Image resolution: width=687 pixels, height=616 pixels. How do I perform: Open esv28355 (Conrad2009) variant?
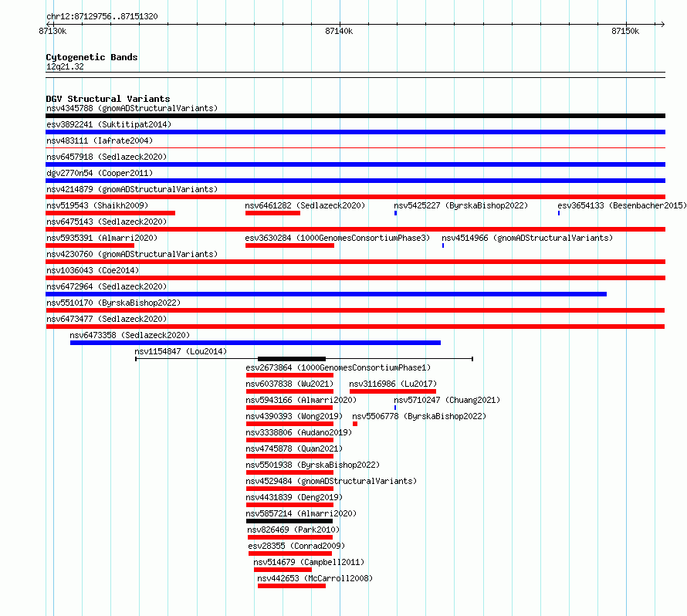point(296,546)
